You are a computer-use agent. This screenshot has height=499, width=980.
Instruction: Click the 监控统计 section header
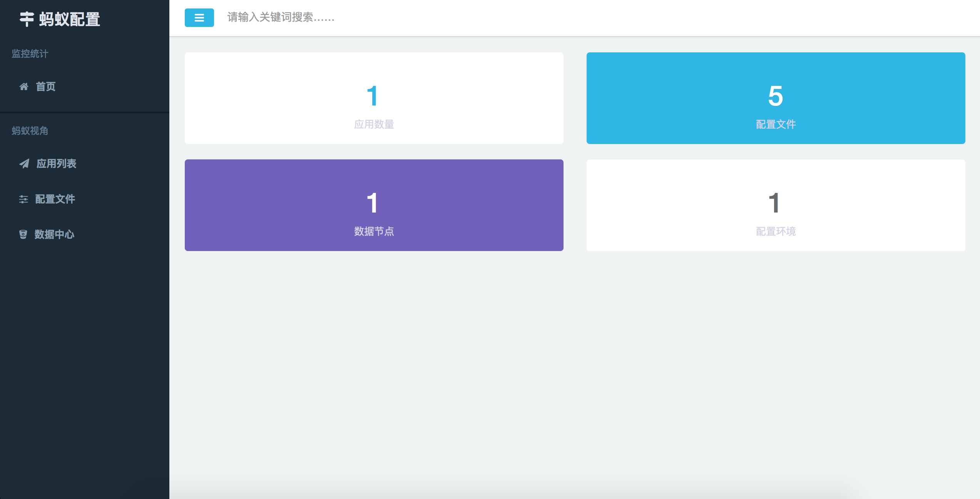(x=30, y=54)
